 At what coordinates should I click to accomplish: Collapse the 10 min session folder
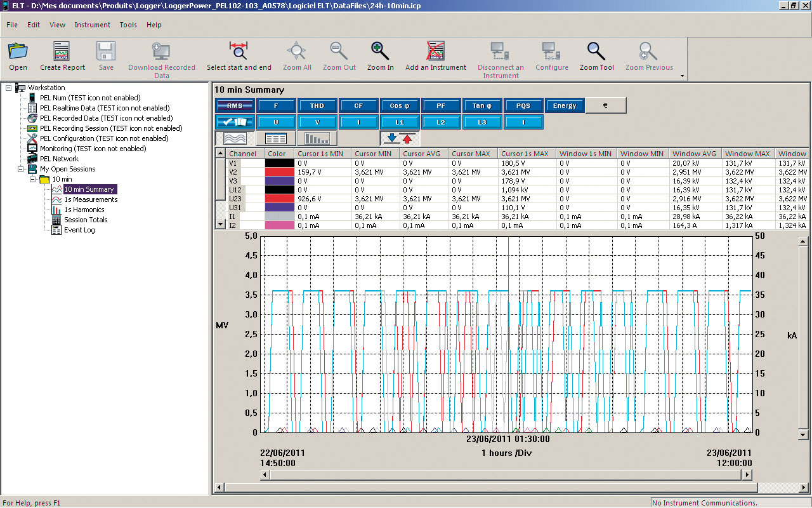point(33,179)
